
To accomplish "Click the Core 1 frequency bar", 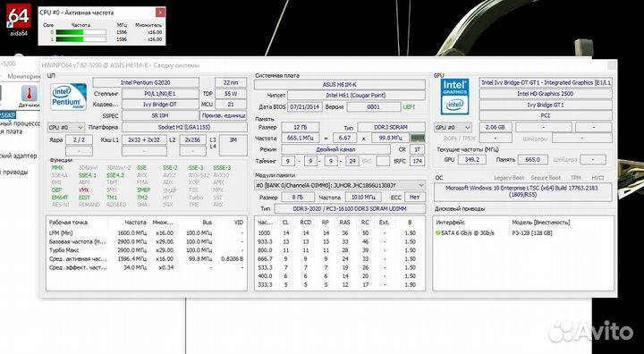I will coord(80,39).
